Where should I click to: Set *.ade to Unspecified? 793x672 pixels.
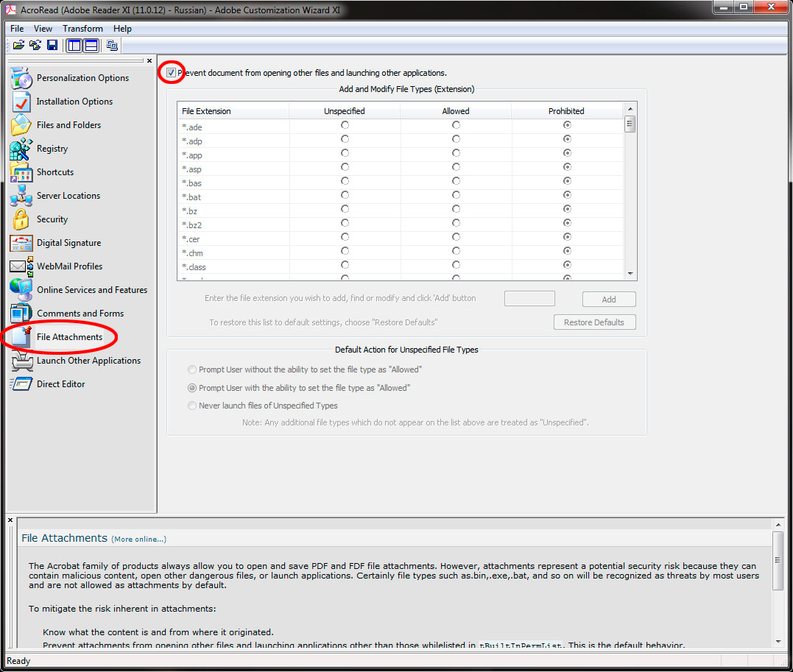(345, 124)
